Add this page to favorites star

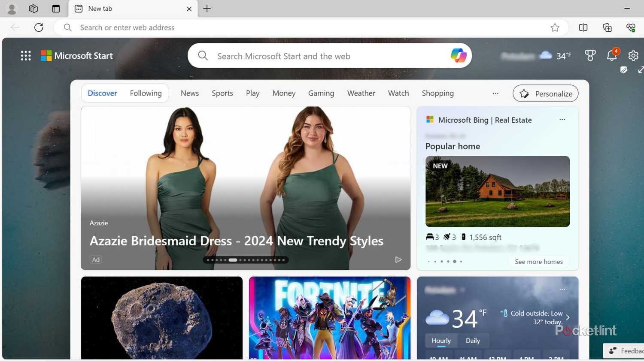[x=555, y=27]
